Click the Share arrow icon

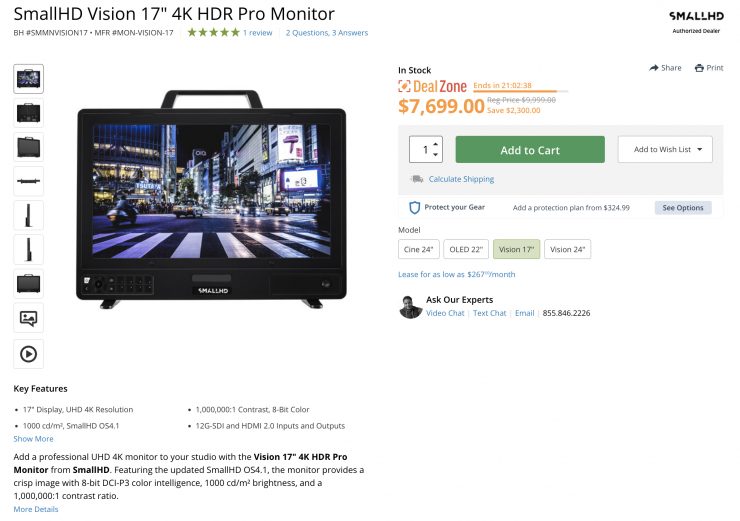(x=654, y=68)
